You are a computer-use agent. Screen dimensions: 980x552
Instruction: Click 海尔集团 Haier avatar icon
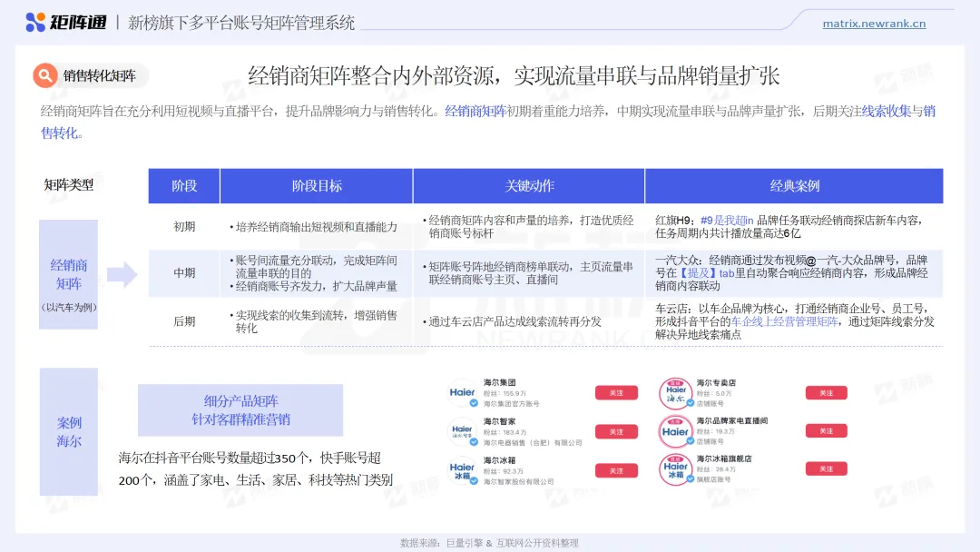[463, 392]
